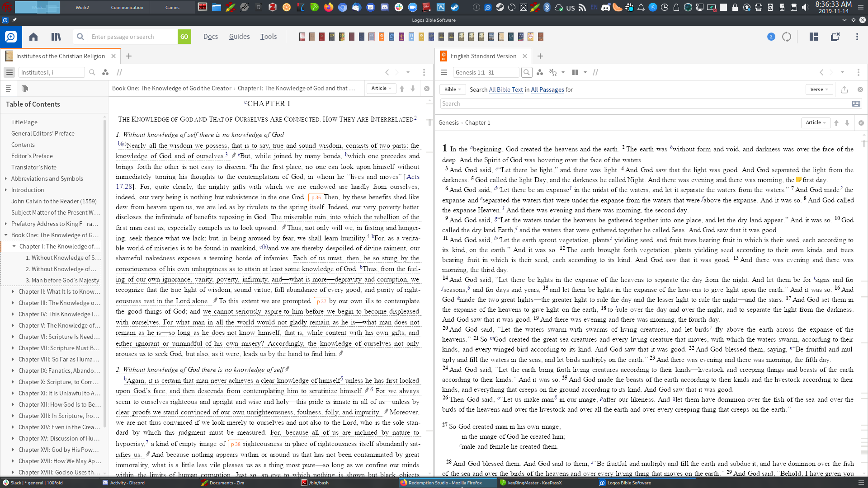
Task: Toggle the interlinear icon in ESV panel
Action: pyautogui.click(x=553, y=72)
